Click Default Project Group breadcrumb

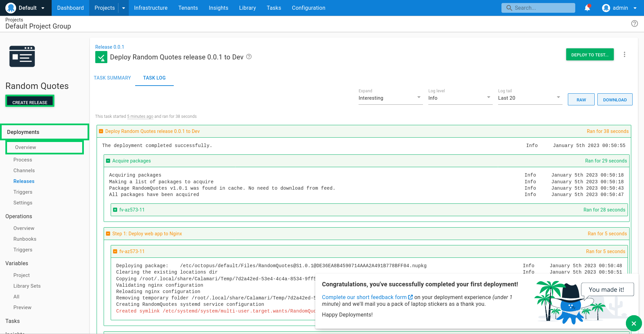pos(38,26)
